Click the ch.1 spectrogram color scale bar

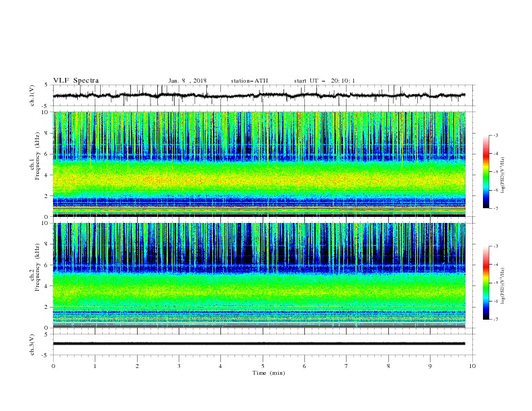click(x=486, y=172)
